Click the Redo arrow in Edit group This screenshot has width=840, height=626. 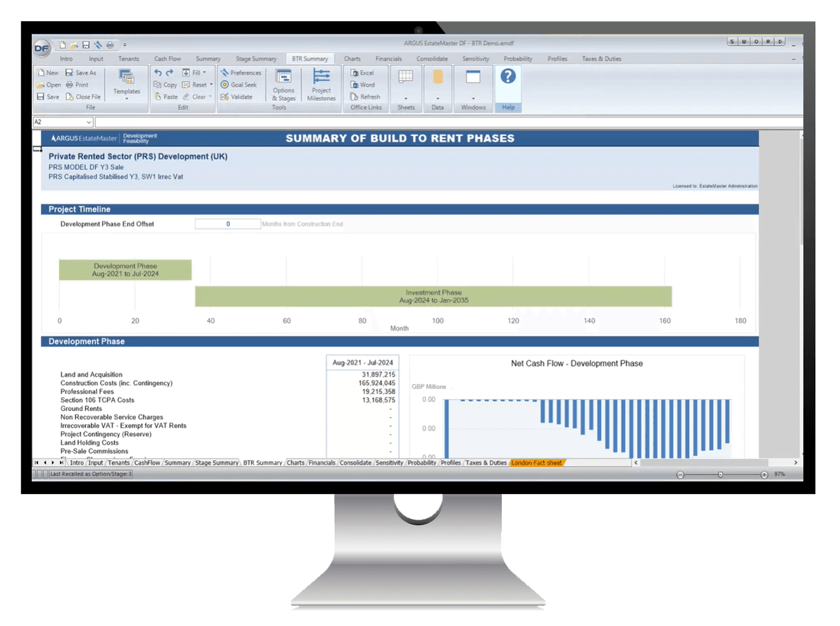(x=169, y=73)
